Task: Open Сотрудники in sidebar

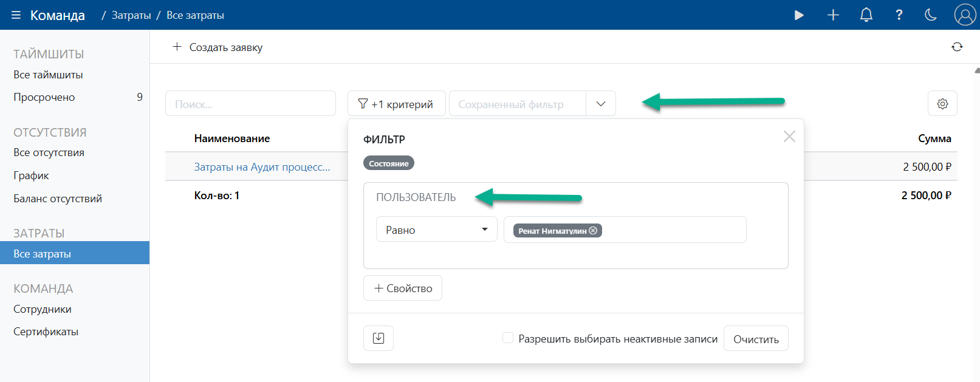Action: pyautogui.click(x=43, y=309)
